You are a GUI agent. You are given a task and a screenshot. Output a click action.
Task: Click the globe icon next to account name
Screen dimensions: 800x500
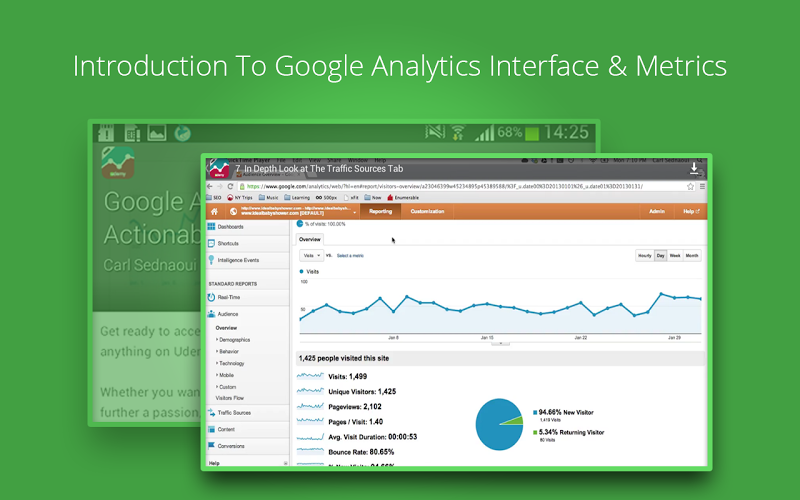coord(233,211)
